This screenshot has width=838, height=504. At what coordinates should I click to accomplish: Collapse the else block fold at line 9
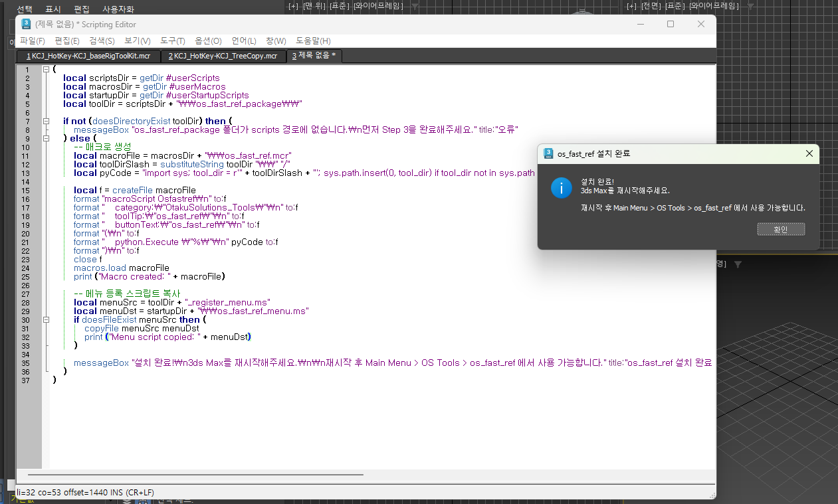tap(45, 139)
